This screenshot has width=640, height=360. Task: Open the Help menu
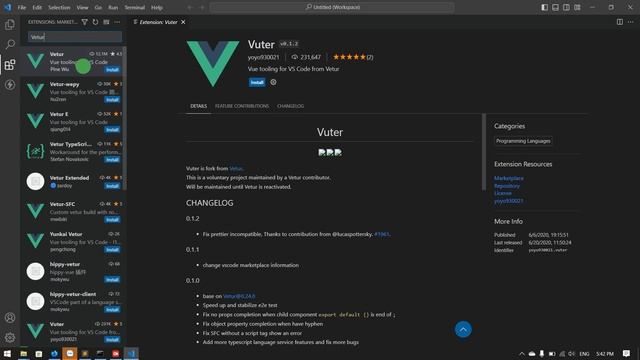pyautogui.click(x=157, y=7)
